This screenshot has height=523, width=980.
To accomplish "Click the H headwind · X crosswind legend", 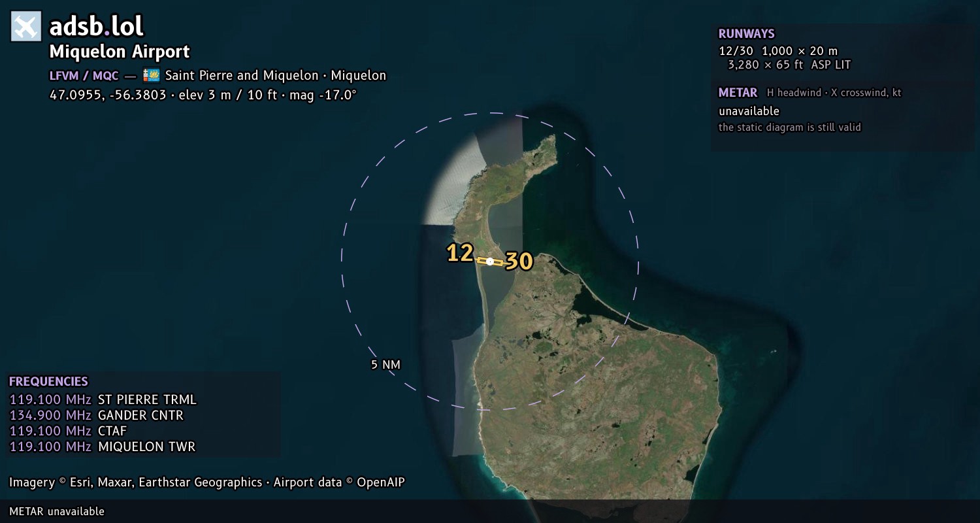I will tap(834, 93).
